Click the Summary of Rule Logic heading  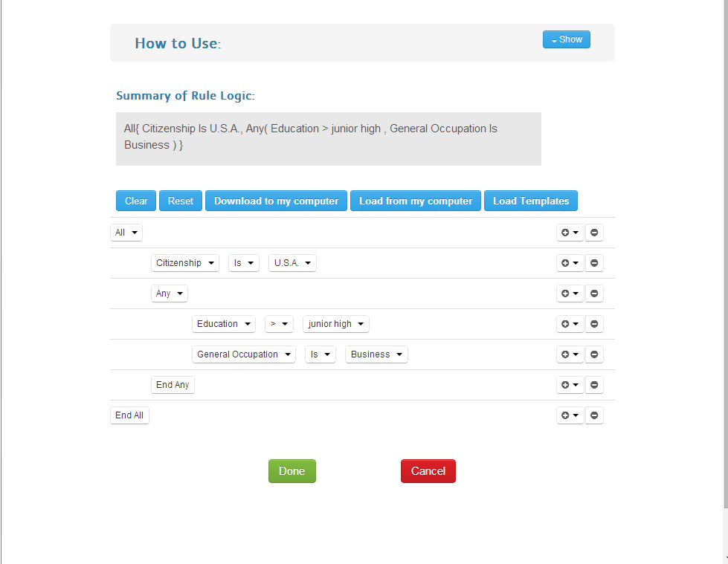185,96
